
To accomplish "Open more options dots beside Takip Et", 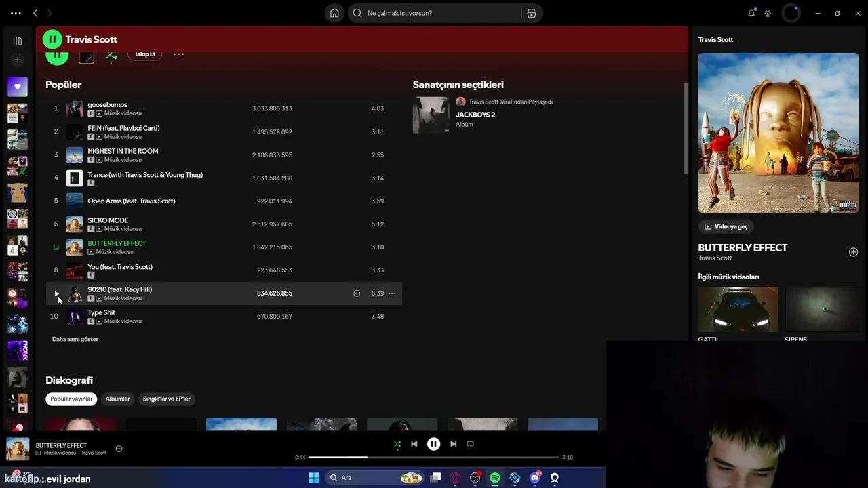I will point(178,54).
